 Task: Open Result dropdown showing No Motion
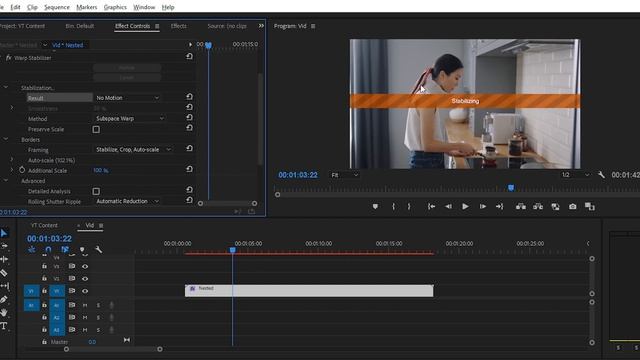[127, 98]
